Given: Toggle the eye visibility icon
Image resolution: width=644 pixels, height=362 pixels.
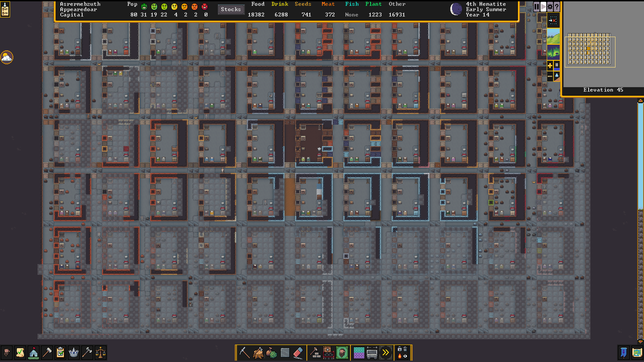Looking at the screenshot, I should click(x=405, y=356).
